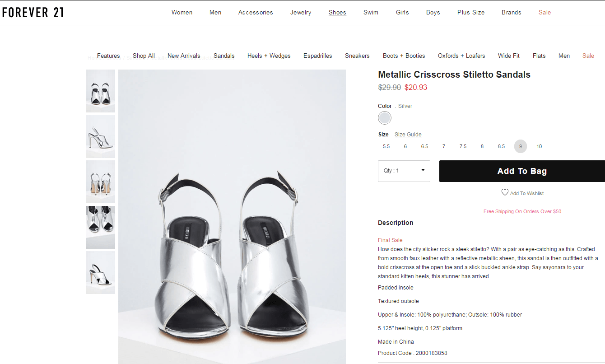Select the first front-view shoe thumbnail

point(101,91)
